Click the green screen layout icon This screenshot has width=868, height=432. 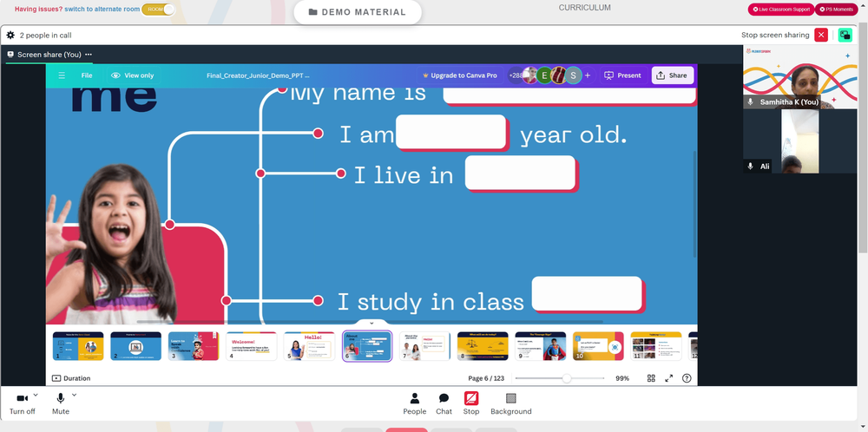(845, 35)
